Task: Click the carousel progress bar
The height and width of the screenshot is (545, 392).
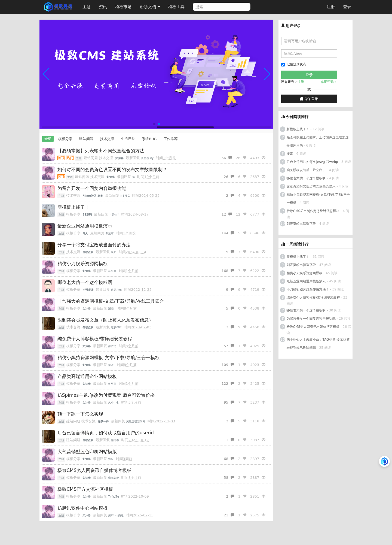Action: click(x=185, y=127)
